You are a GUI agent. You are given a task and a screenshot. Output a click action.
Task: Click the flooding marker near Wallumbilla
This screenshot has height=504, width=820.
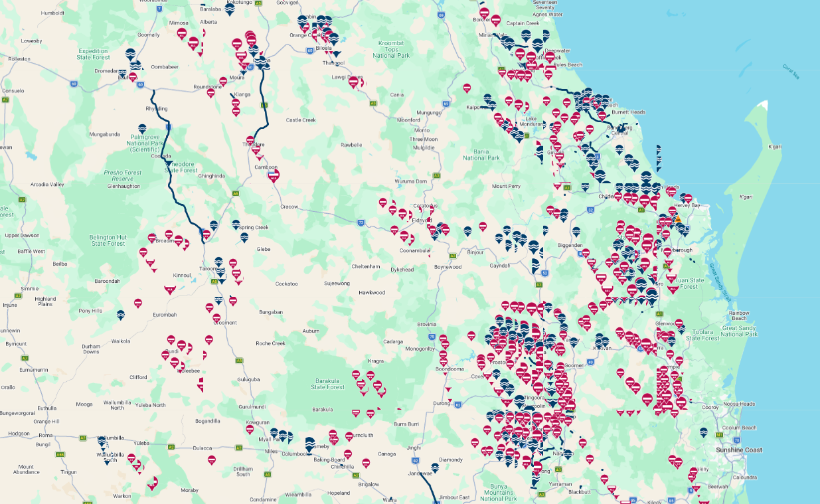[x=102, y=442]
